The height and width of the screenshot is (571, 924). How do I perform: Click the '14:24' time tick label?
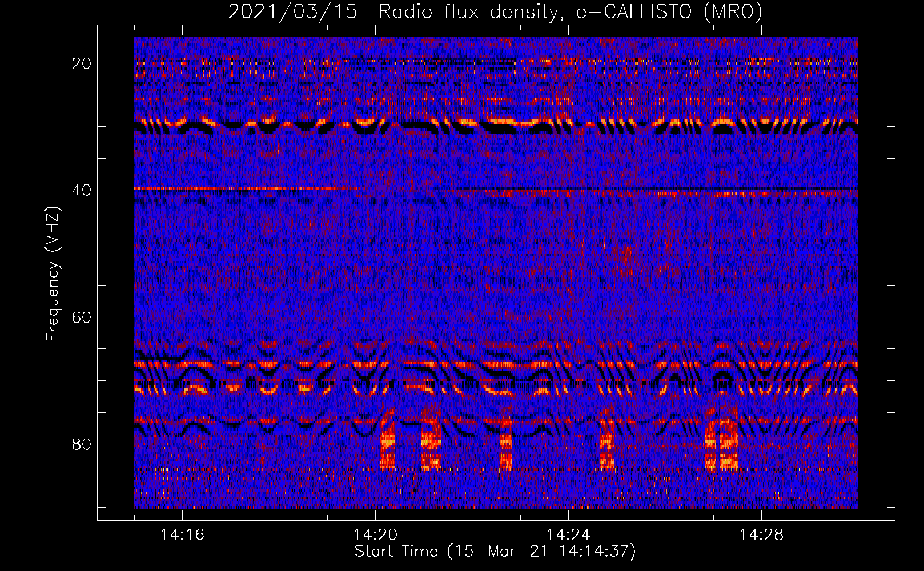pos(568,535)
